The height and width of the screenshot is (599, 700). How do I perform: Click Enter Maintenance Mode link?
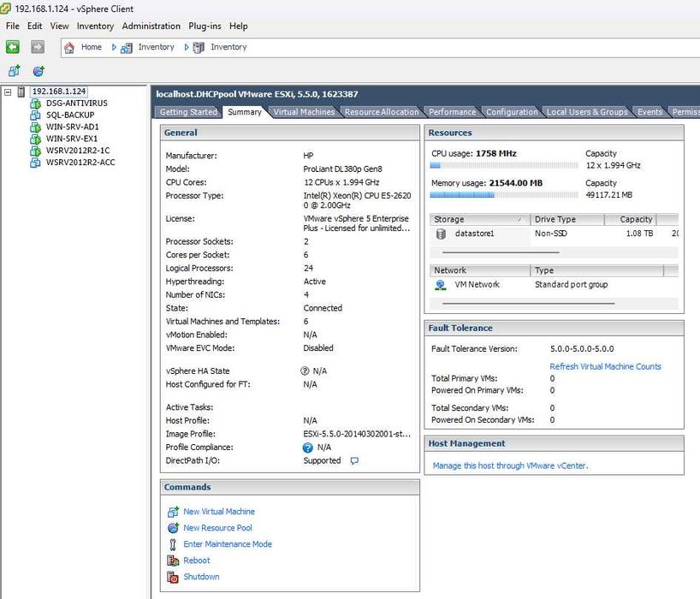pyautogui.click(x=228, y=544)
